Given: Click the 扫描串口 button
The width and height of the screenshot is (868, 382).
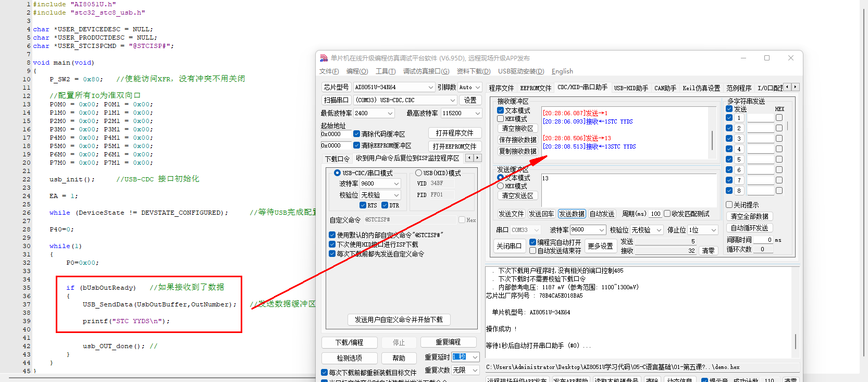Looking at the screenshot, I should (x=336, y=100).
